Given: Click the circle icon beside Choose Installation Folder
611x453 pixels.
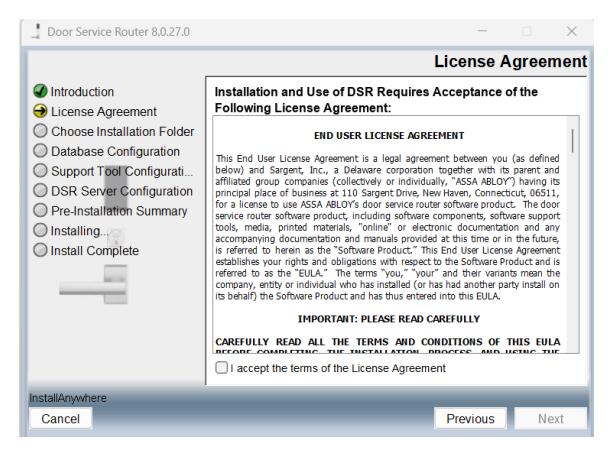Looking at the screenshot, I should (40, 131).
